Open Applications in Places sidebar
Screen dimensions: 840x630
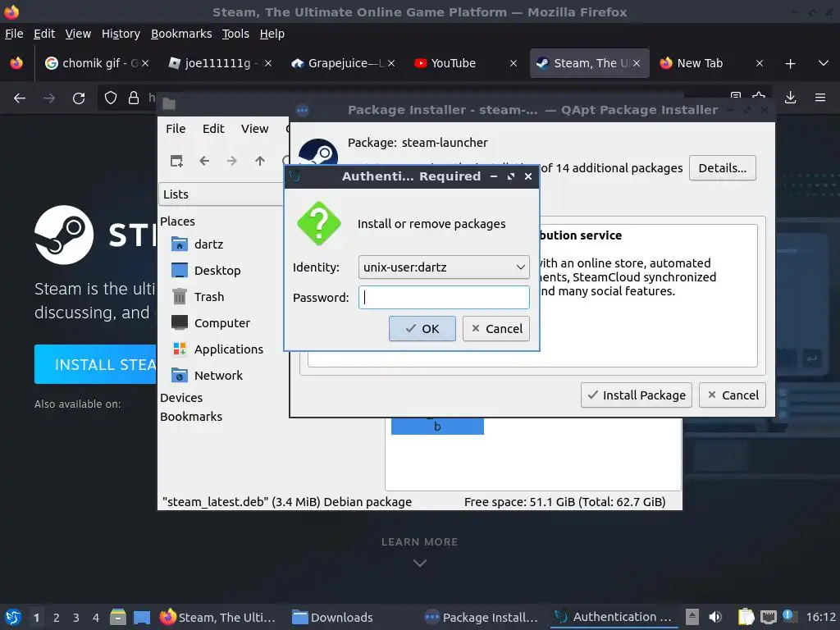coord(228,349)
